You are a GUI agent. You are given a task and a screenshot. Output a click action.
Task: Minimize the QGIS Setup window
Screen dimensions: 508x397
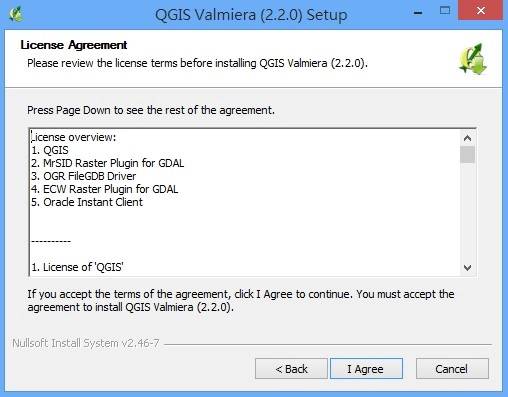(x=418, y=13)
